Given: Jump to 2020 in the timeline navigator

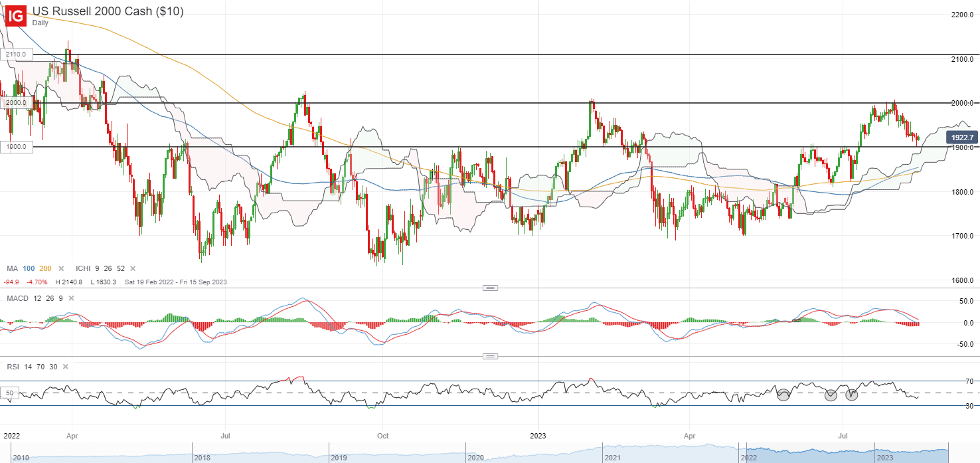Looking at the screenshot, I should (476, 458).
